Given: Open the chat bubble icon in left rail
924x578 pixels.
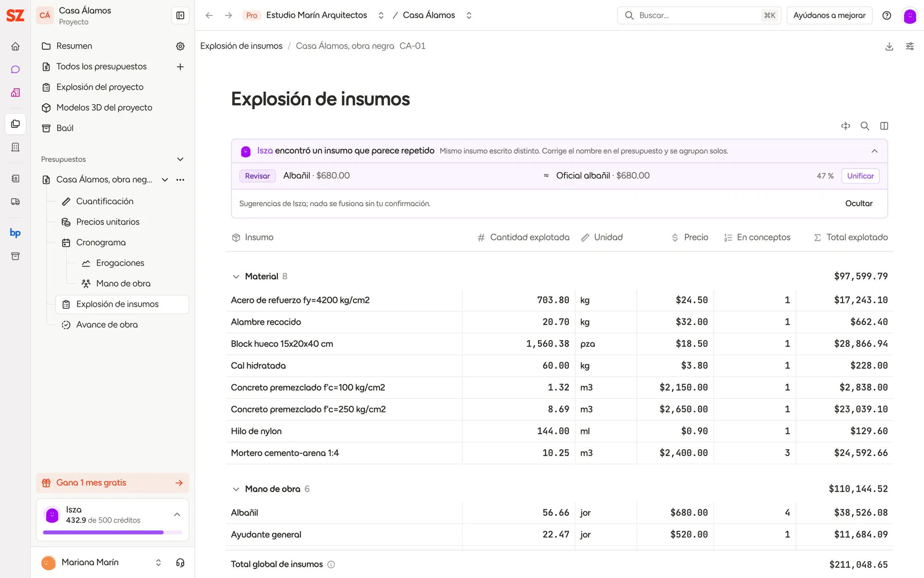Looking at the screenshot, I should click(15, 69).
